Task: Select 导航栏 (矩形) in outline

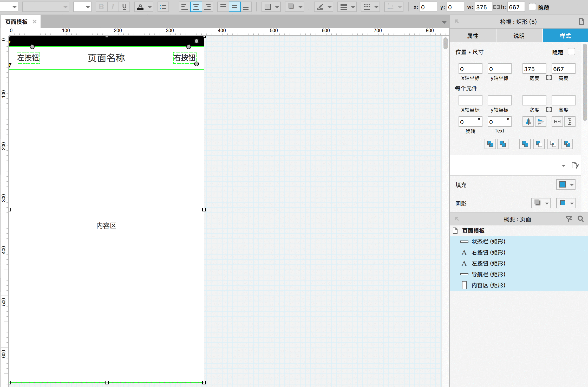Action: tap(519, 274)
